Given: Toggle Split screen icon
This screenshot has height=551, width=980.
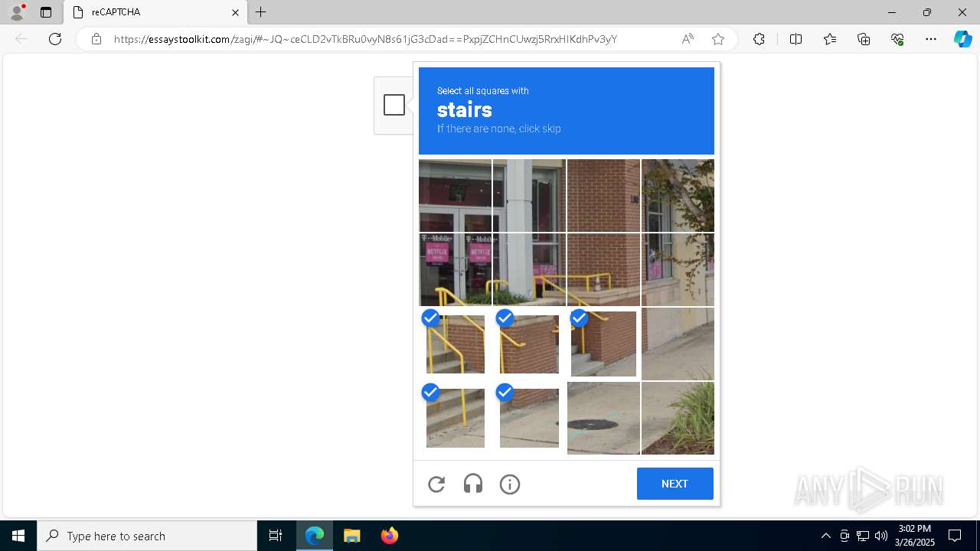Looking at the screenshot, I should [795, 39].
